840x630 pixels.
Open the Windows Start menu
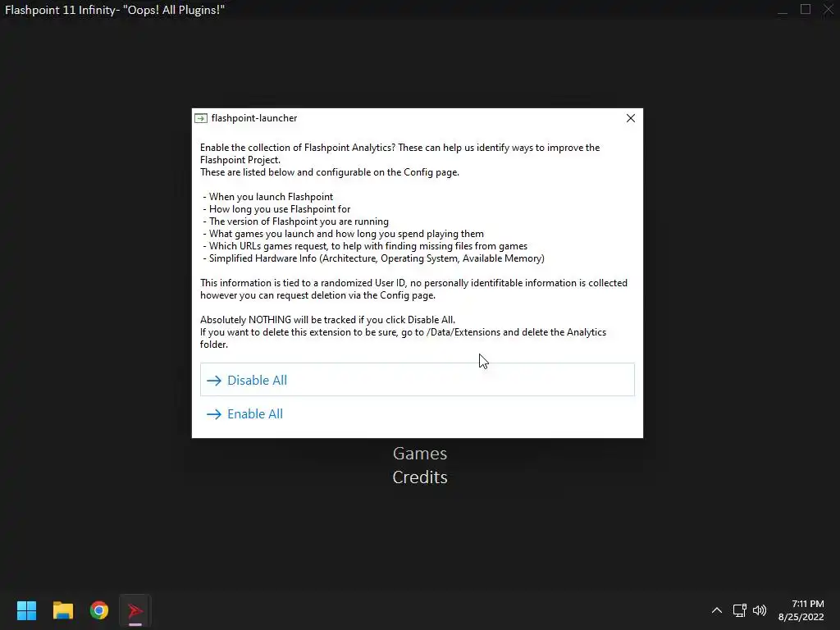click(26, 610)
